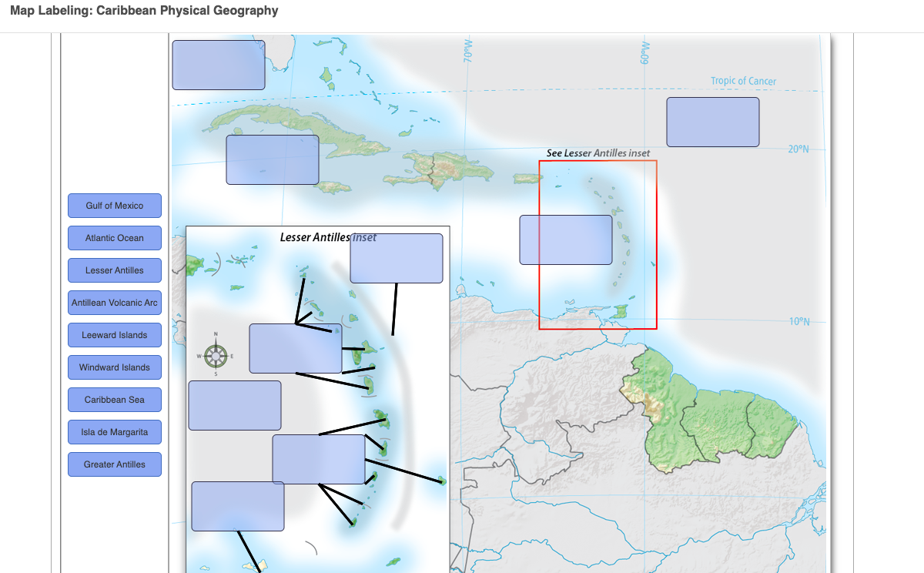Click the drop zone pointing to the northern island chain
The width and height of the screenshot is (924, 573).
pos(295,348)
